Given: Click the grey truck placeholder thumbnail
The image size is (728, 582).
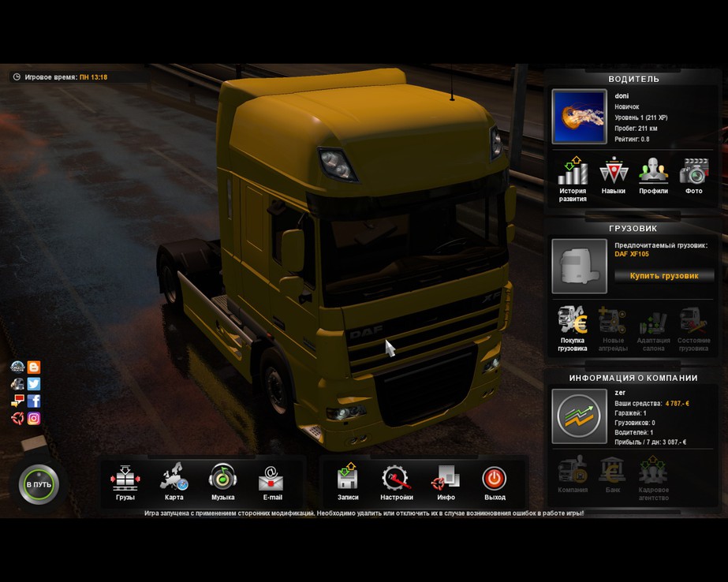Looking at the screenshot, I should [579, 266].
